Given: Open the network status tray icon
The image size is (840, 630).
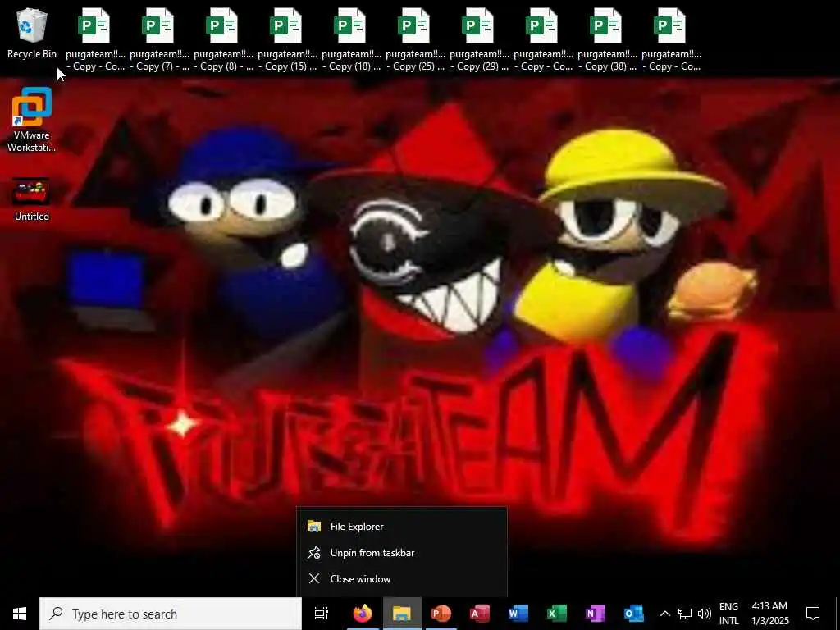Looking at the screenshot, I should click(685, 614).
